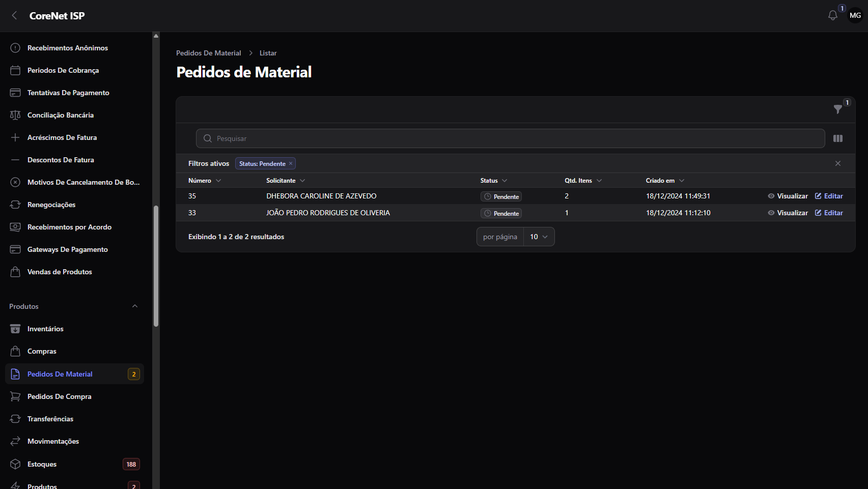
Task: Click the sidebar scroll-up arrow
Action: click(156, 36)
